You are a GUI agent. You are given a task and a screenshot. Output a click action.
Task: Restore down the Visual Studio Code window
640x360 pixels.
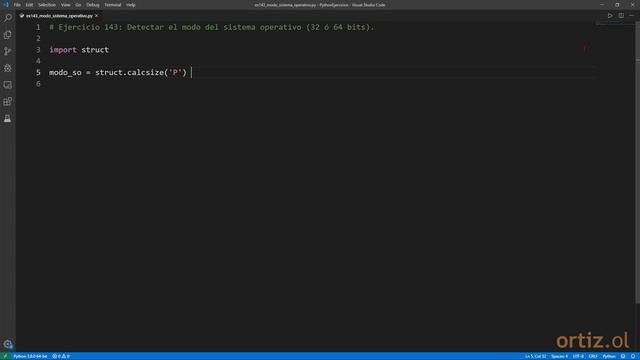[x=617, y=5]
